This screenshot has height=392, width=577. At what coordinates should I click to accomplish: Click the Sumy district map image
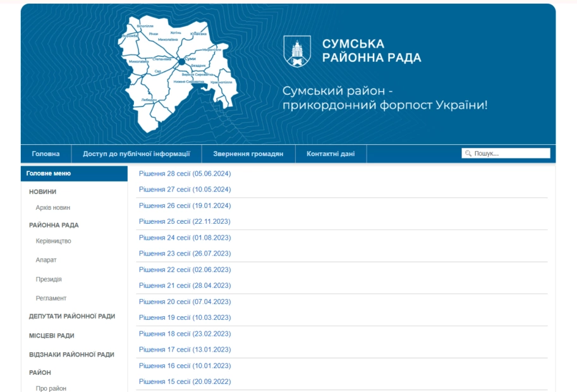pos(178,74)
